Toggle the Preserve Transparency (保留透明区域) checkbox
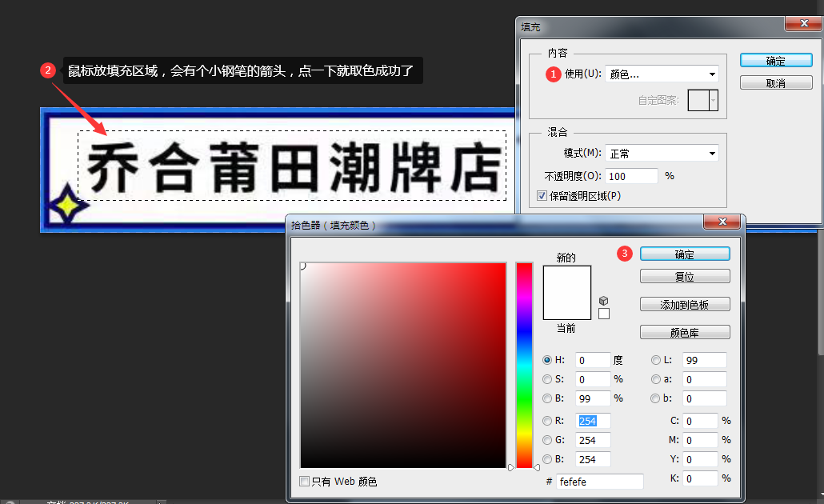This screenshot has width=824, height=504. click(x=542, y=195)
